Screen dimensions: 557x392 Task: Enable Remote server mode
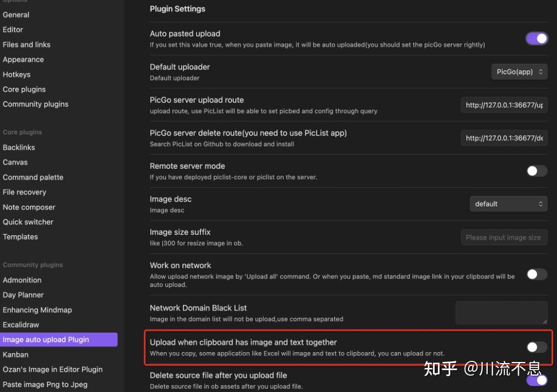(x=536, y=171)
